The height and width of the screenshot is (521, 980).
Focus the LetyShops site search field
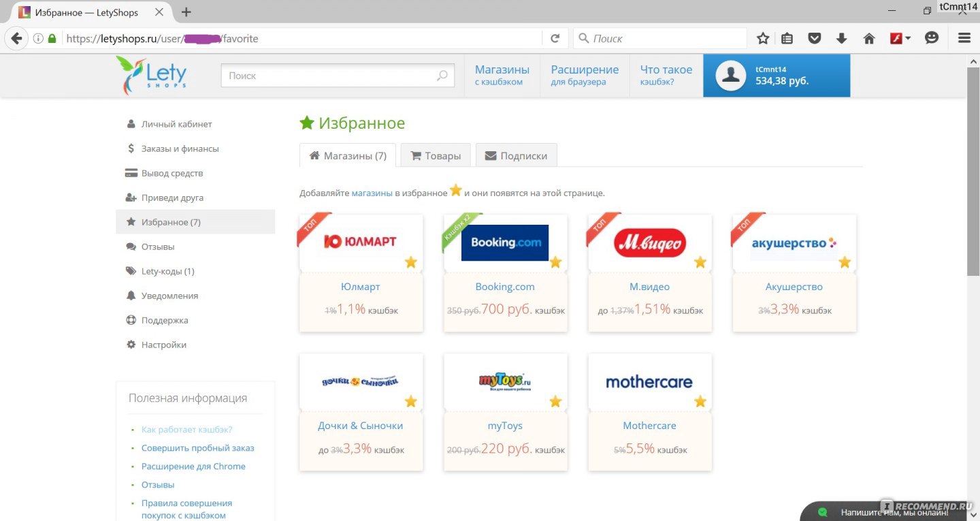(x=338, y=76)
